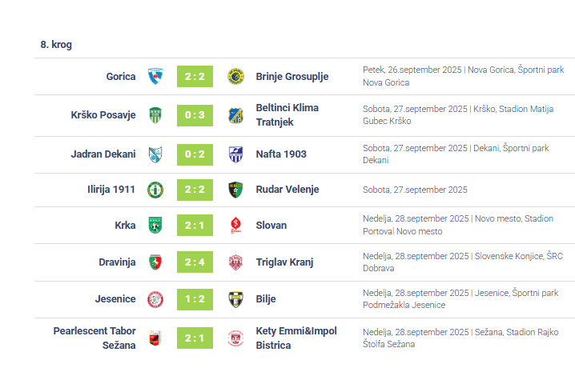Open Pearlescent Tabor Sežana team page
Screen dimensions: 575x392
click(94, 338)
